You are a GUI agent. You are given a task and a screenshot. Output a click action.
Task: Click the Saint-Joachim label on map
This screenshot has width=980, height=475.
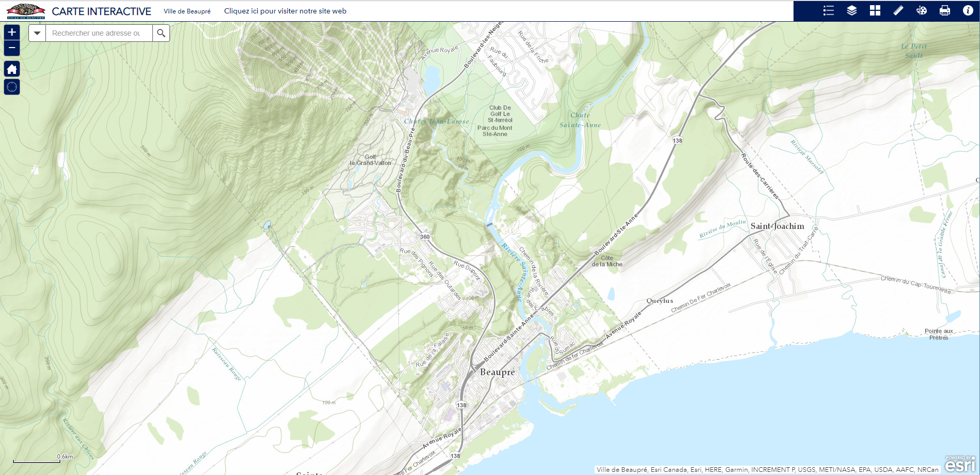pyautogui.click(x=777, y=226)
